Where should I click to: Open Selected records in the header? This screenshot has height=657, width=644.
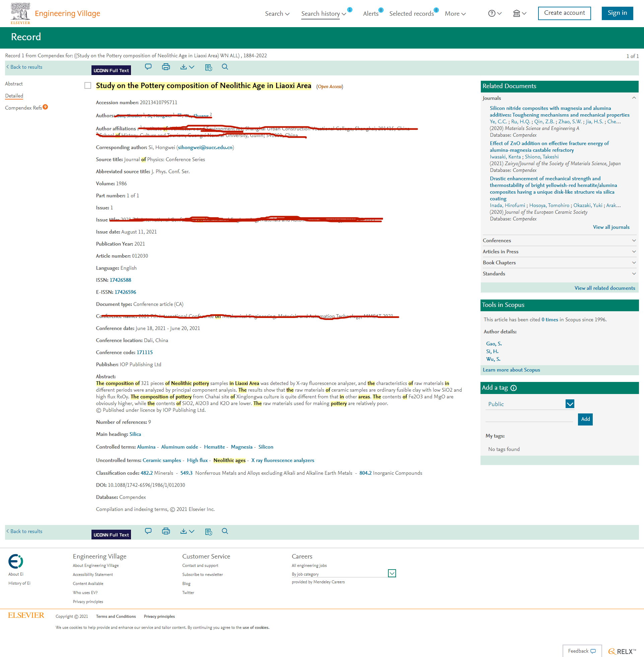coord(411,13)
